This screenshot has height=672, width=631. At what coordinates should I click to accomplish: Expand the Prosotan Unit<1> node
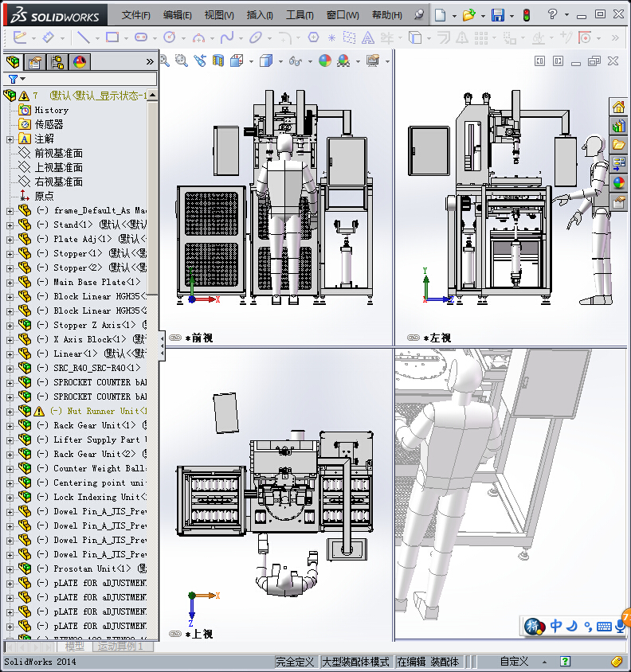coord(10,569)
